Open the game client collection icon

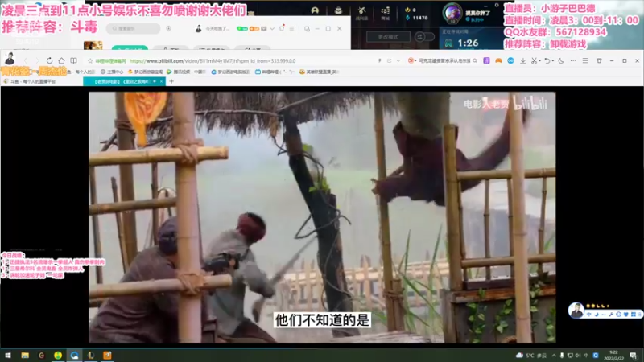338,10
